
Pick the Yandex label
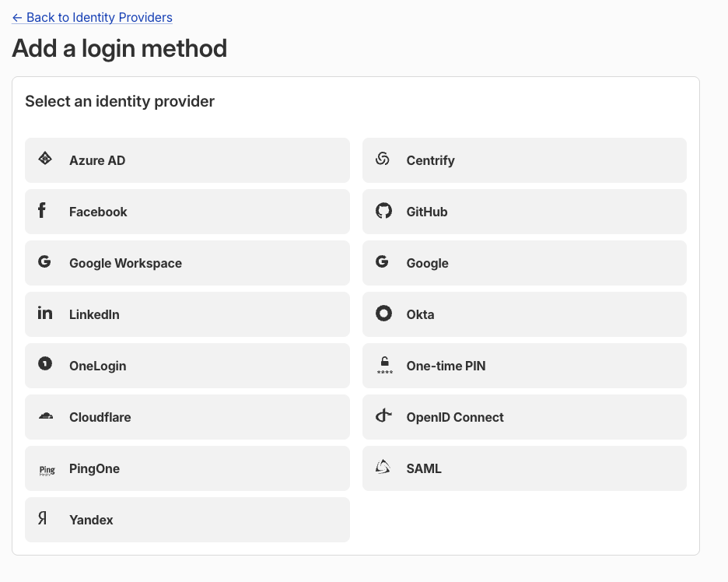point(91,520)
